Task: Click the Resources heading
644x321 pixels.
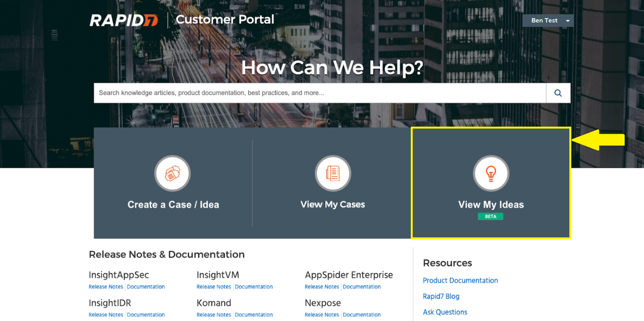Action: pos(448,263)
